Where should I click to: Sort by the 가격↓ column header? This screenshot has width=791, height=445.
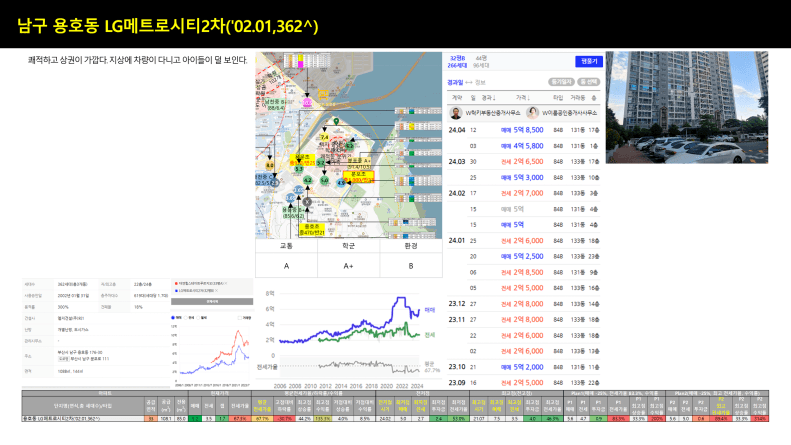click(523, 97)
